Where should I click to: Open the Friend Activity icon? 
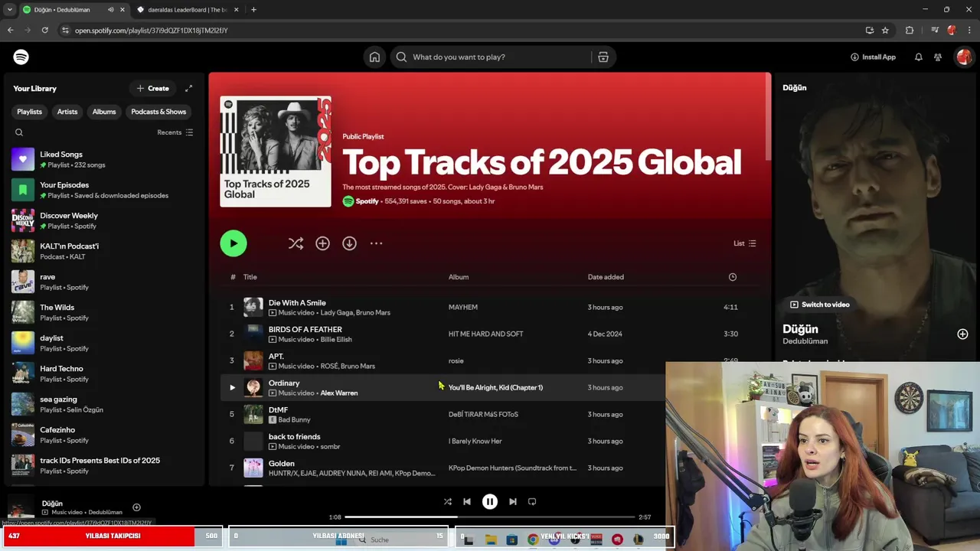point(938,57)
